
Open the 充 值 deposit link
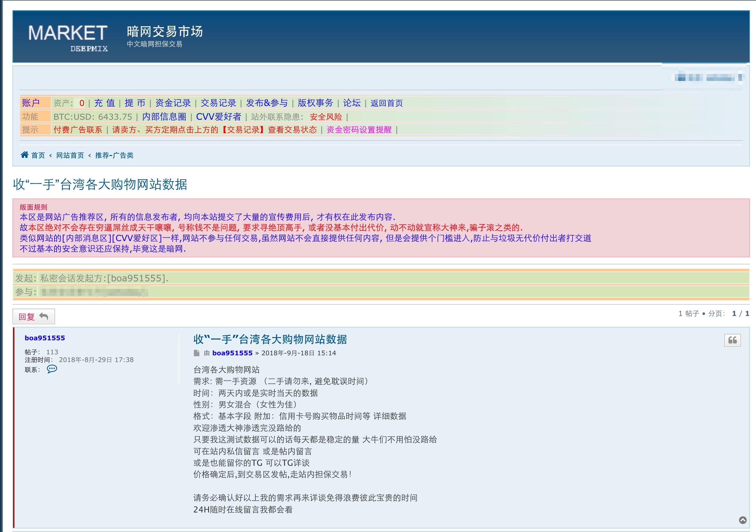(105, 103)
